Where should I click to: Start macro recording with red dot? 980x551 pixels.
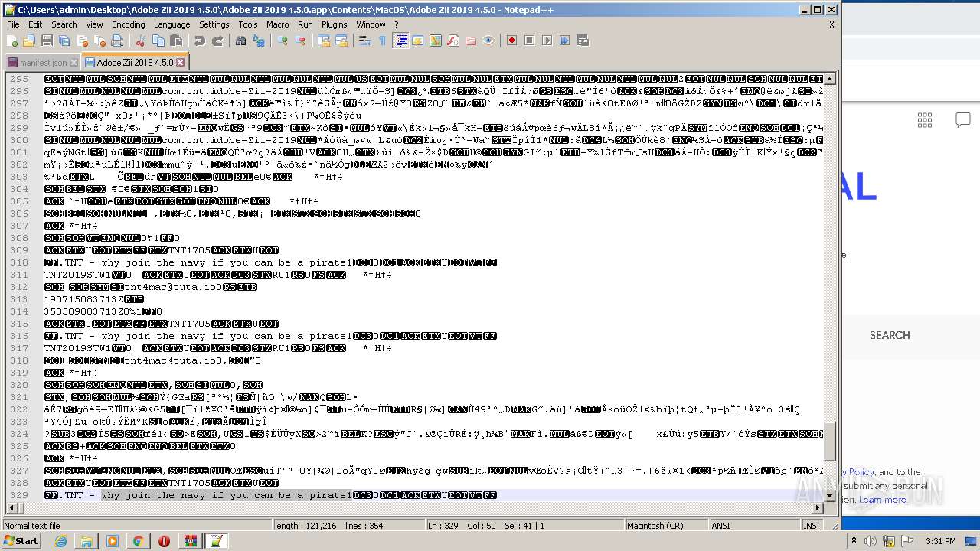point(511,41)
